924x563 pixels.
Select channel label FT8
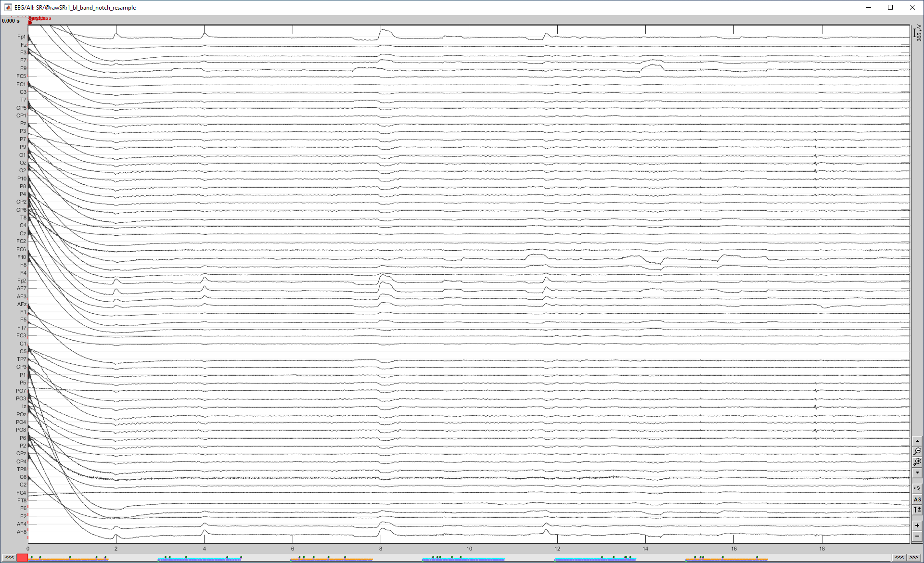pyautogui.click(x=22, y=500)
